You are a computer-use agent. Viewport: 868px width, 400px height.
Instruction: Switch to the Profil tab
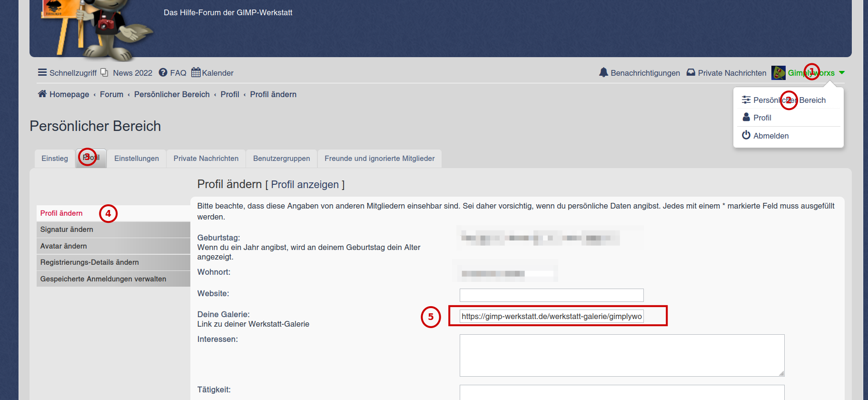(91, 158)
